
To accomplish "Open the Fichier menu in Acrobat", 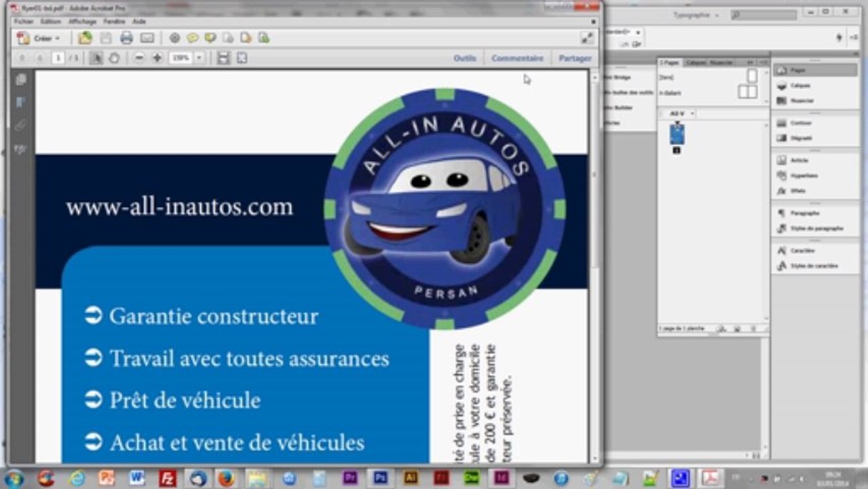I will [23, 22].
